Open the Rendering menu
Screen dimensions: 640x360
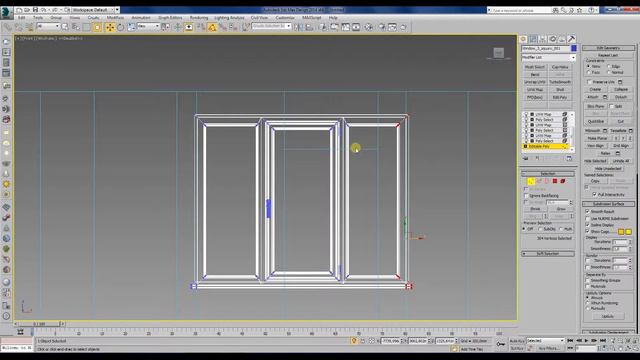coord(199,18)
